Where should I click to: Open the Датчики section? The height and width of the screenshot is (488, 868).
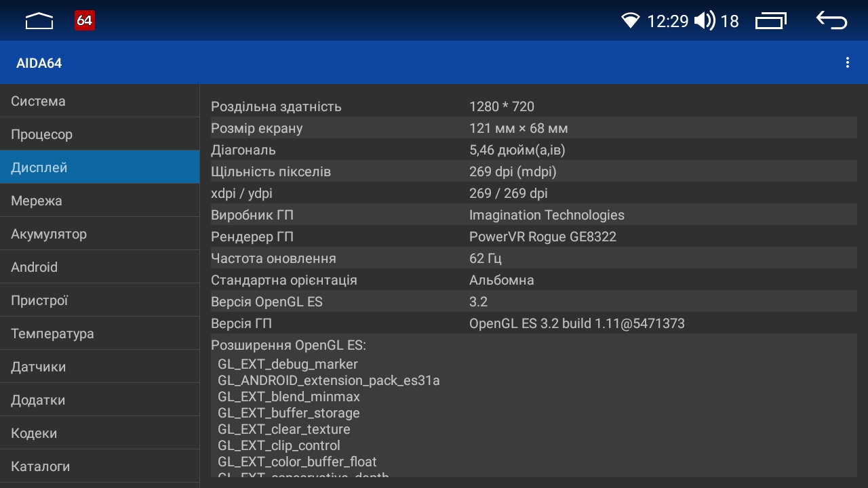(x=100, y=367)
